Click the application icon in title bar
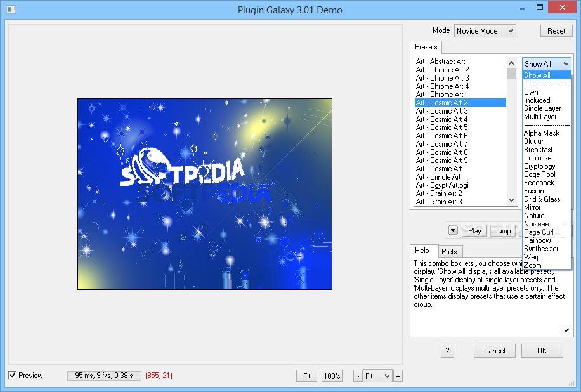 tap(11, 10)
